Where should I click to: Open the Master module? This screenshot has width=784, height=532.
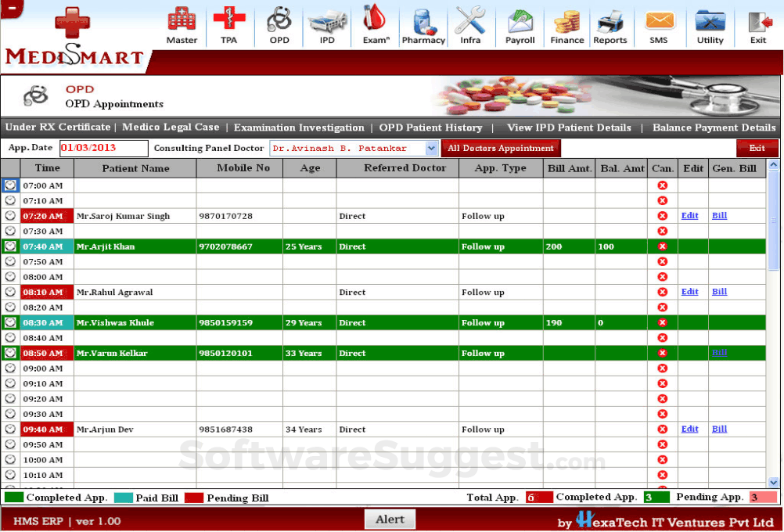pos(182,25)
